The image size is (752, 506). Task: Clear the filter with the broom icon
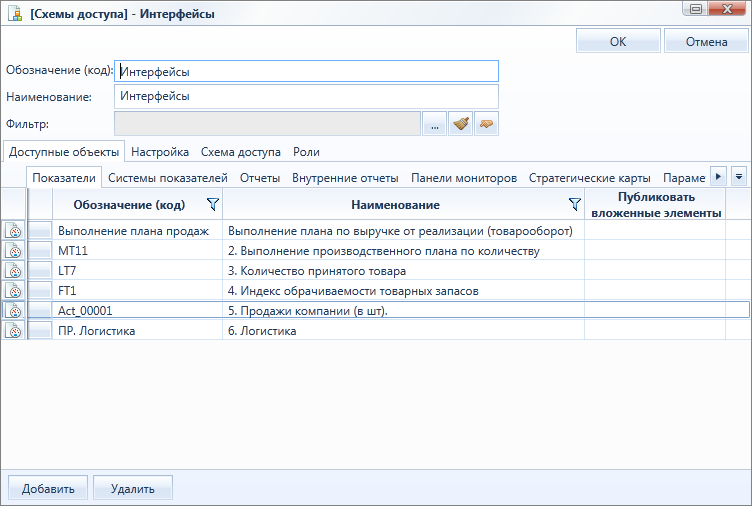[x=461, y=124]
